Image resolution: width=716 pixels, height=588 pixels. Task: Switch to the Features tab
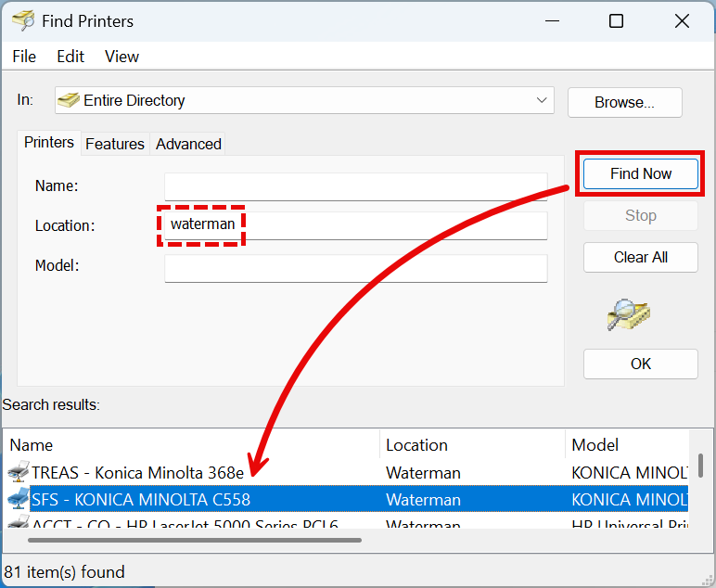pos(115,144)
